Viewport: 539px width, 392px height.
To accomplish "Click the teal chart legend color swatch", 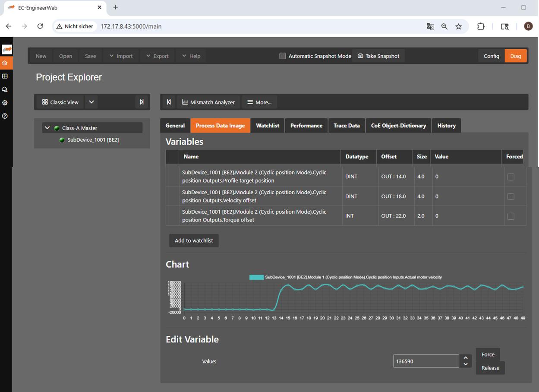I will (256, 277).
